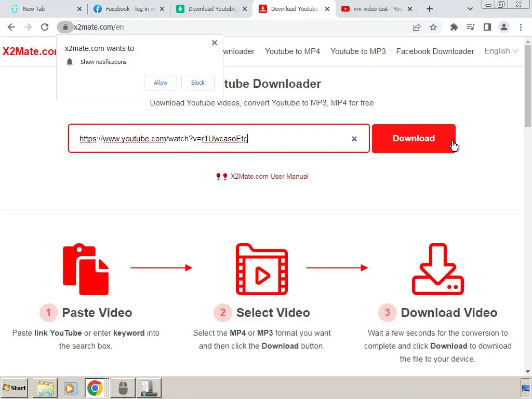Open the mouse app on taskbar
Screen dimensions: 532x399
[123, 388]
